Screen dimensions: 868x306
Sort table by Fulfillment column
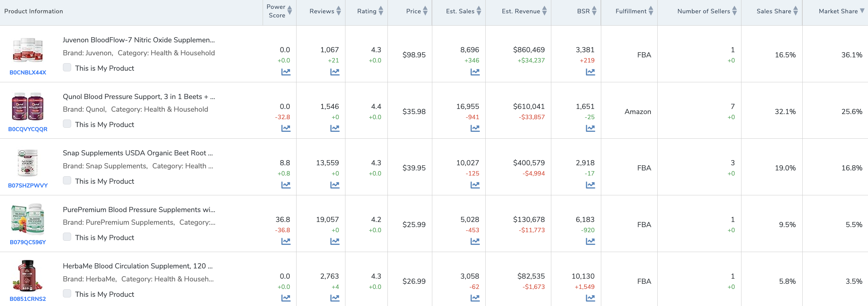click(x=651, y=11)
